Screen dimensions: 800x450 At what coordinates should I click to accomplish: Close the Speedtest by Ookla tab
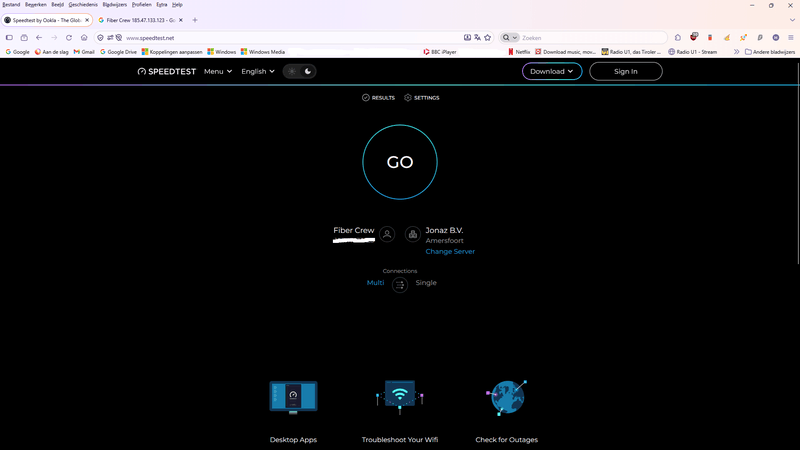tap(87, 20)
